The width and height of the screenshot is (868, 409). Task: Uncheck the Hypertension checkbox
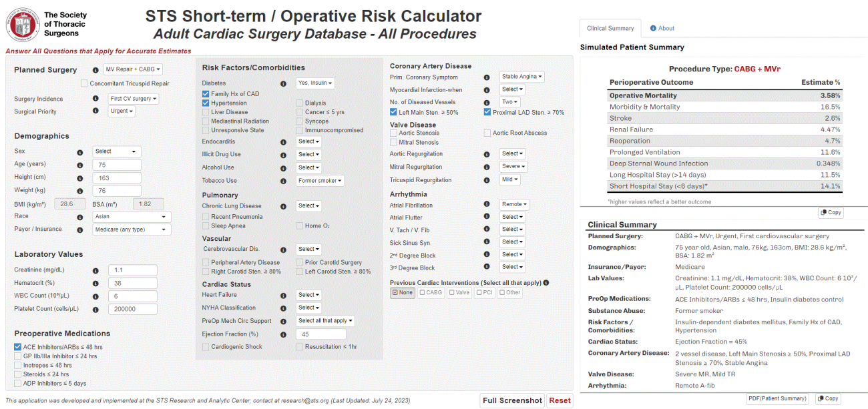206,103
